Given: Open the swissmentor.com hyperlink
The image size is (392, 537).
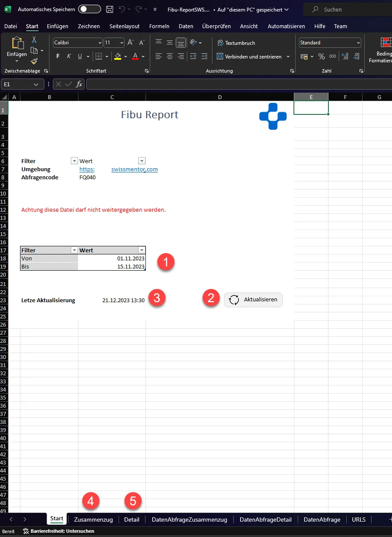Looking at the screenshot, I should [134, 169].
